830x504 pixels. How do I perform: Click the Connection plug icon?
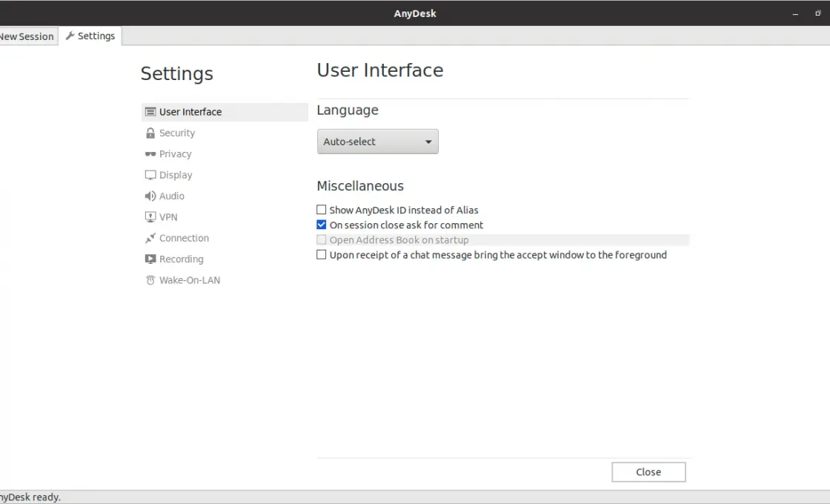coord(150,238)
